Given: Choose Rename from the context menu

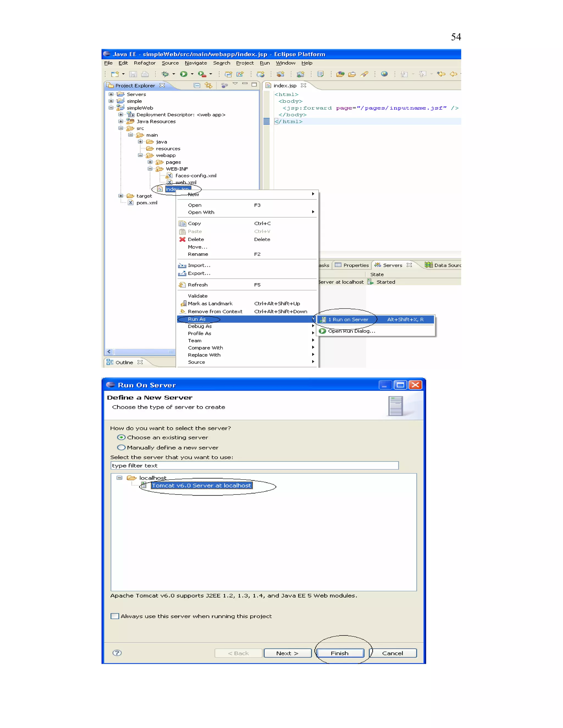Looking at the screenshot, I should pos(247,254).
